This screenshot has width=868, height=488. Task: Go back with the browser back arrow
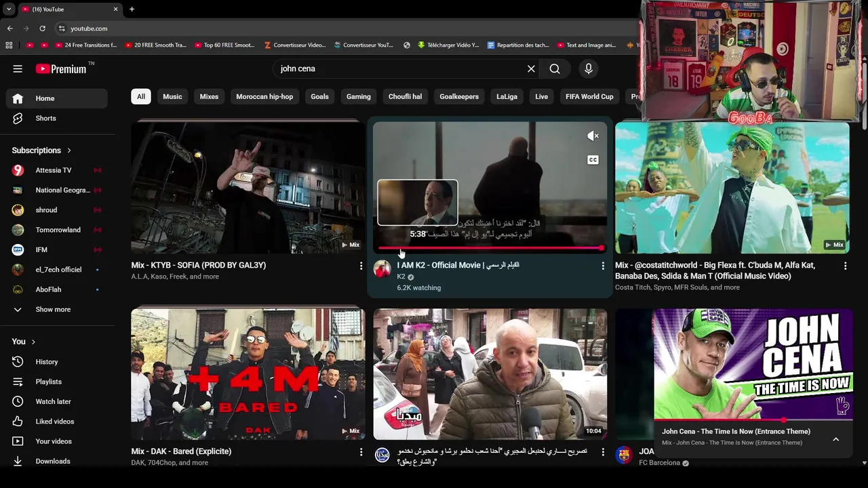[9, 28]
